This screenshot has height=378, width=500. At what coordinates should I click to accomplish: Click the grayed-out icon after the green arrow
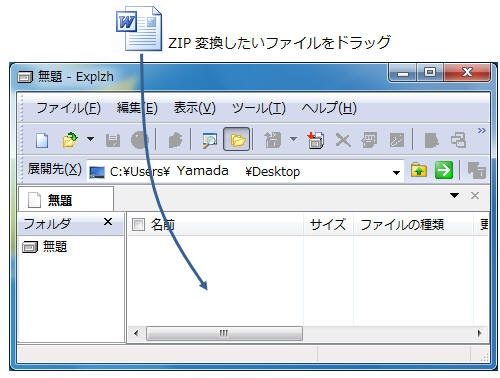477,170
